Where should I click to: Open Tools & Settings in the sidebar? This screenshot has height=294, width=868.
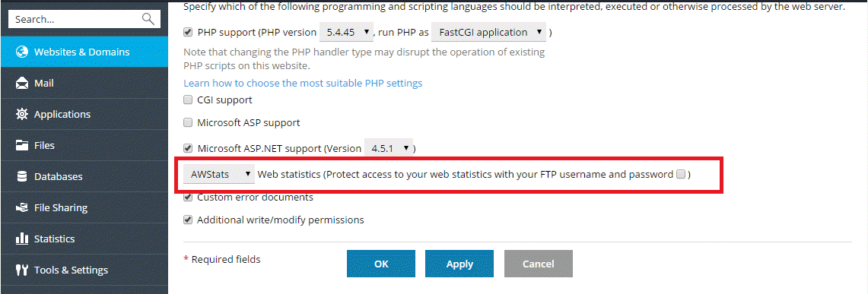[x=84, y=270]
